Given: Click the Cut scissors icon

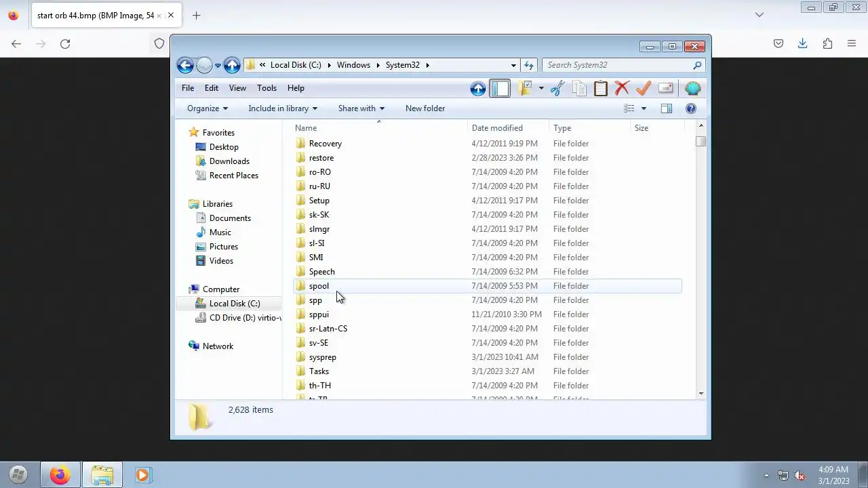Looking at the screenshot, I should 557,88.
